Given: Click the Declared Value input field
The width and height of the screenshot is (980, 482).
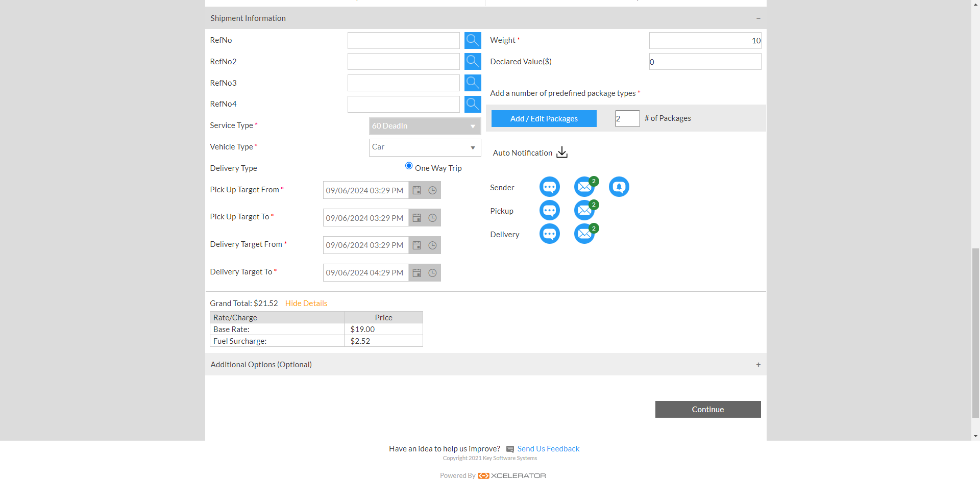Looking at the screenshot, I should click(705, 62).
